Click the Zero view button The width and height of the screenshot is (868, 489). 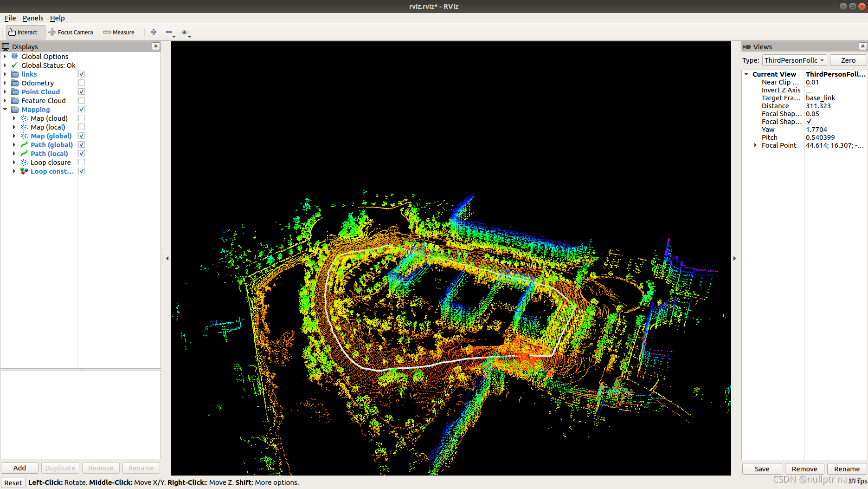coord(848,60)
